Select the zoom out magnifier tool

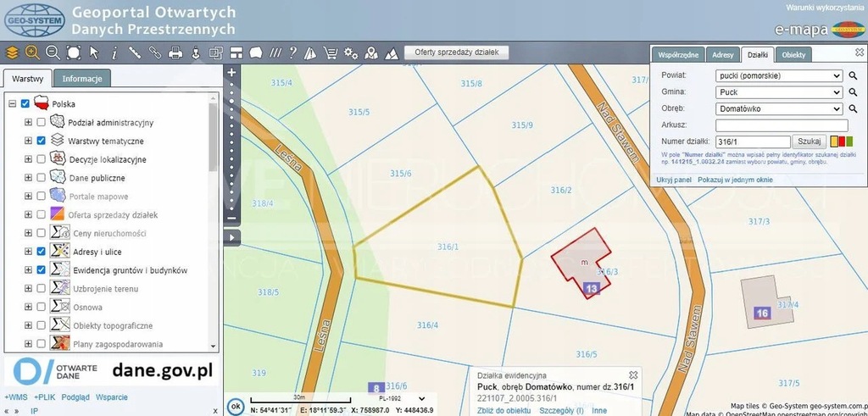click(x=53, y=53)
